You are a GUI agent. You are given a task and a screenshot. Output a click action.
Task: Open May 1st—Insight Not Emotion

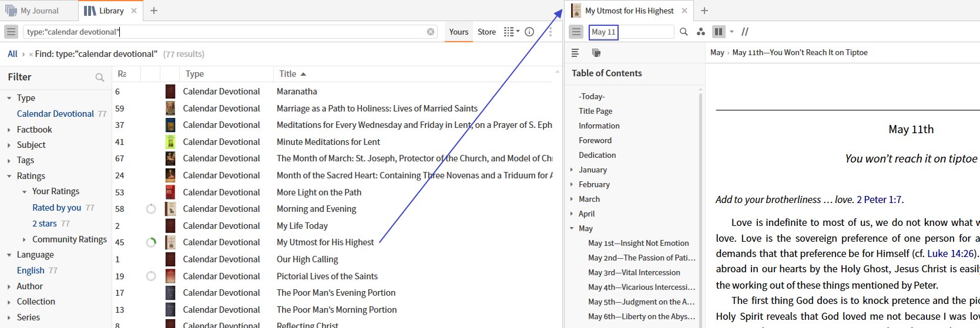tap(638, 243)
